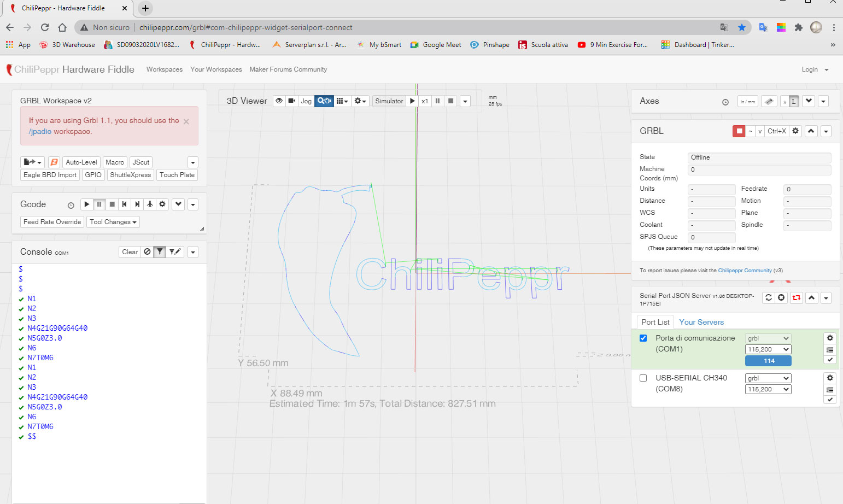Switch to Your Servers tab
The height and width of the screenshot is (504, 843).
click(701, 323)
